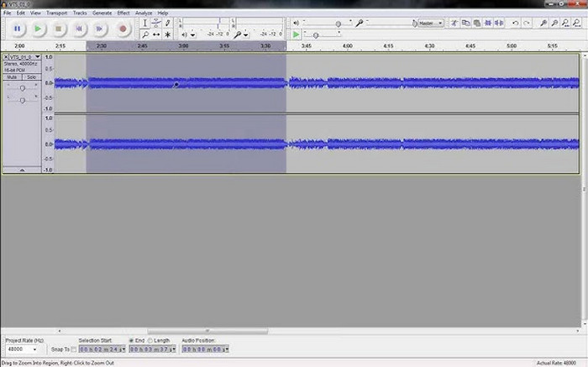Mute the VTS_01_0 track
Screen dimensions: 588x367
(x=12, y=77)
